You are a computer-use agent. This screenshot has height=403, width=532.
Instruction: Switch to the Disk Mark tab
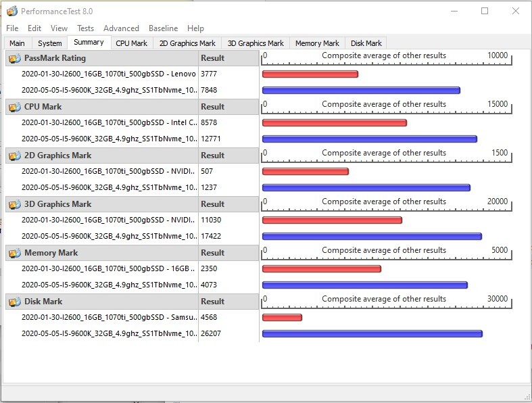click(x=366, y=43)
